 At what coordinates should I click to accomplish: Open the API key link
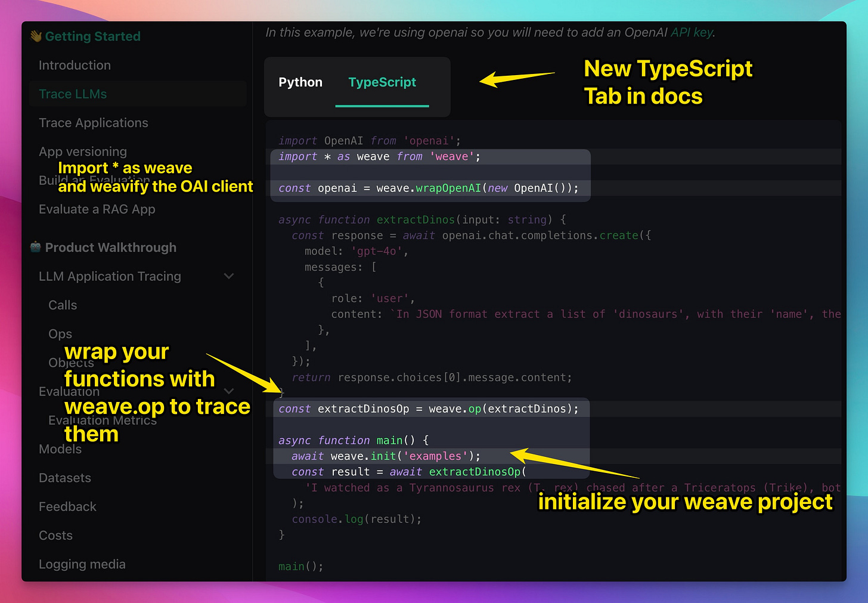click(692, 32)
